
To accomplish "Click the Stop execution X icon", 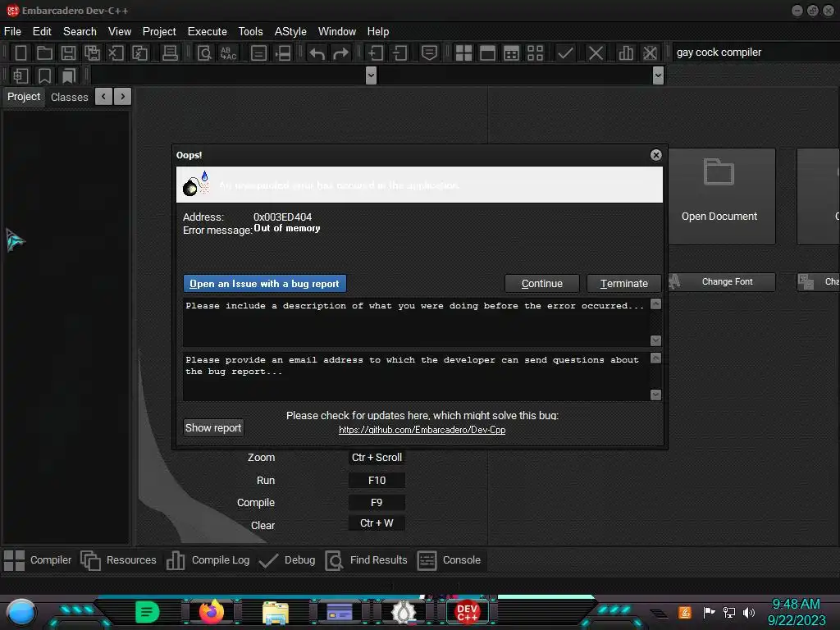I will pos(596,53).
